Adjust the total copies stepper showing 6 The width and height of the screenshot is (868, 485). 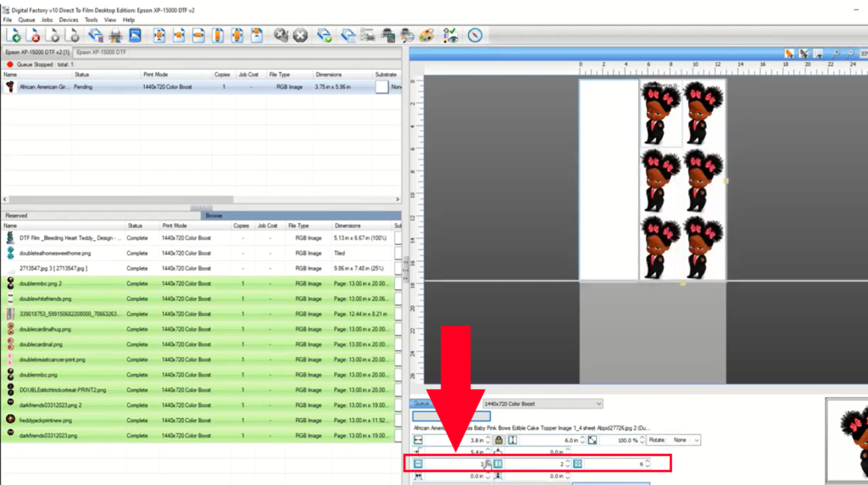coord(647,464)
